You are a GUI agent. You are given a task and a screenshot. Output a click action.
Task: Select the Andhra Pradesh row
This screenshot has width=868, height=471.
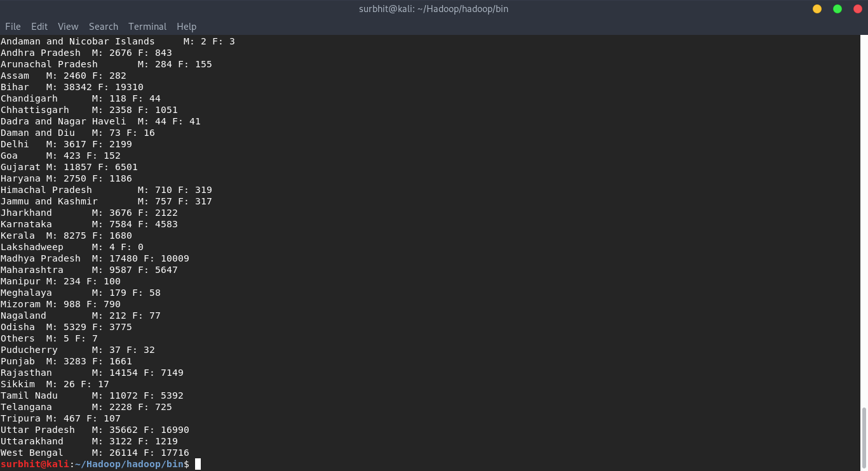coord(86,53)
